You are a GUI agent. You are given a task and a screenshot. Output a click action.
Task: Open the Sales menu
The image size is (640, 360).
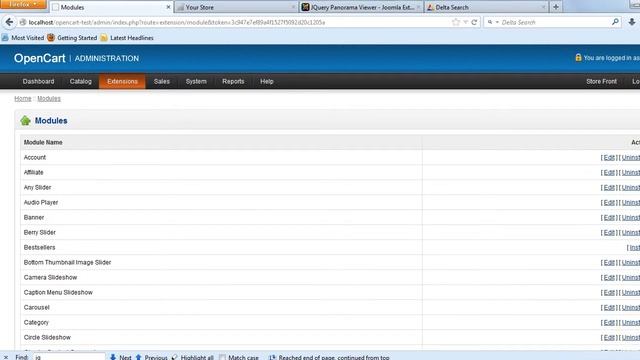click(162, 81)
